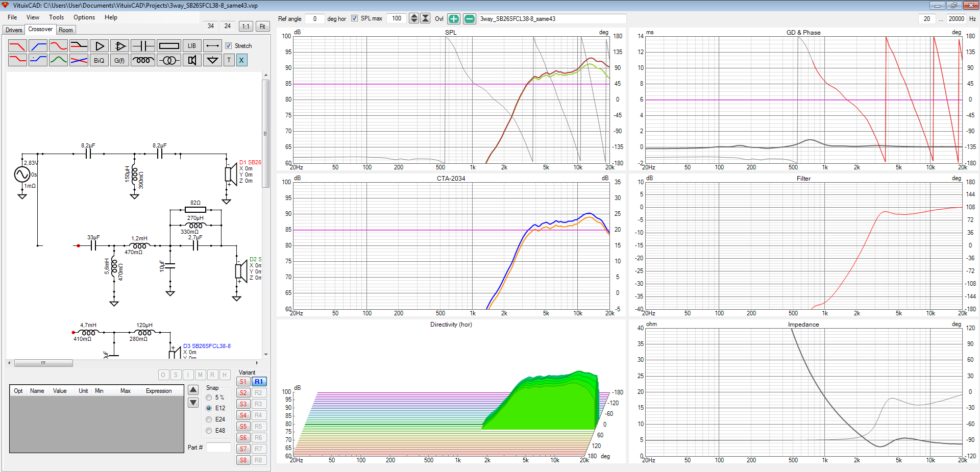Add a capacitor component

click(x=143, y=46)
